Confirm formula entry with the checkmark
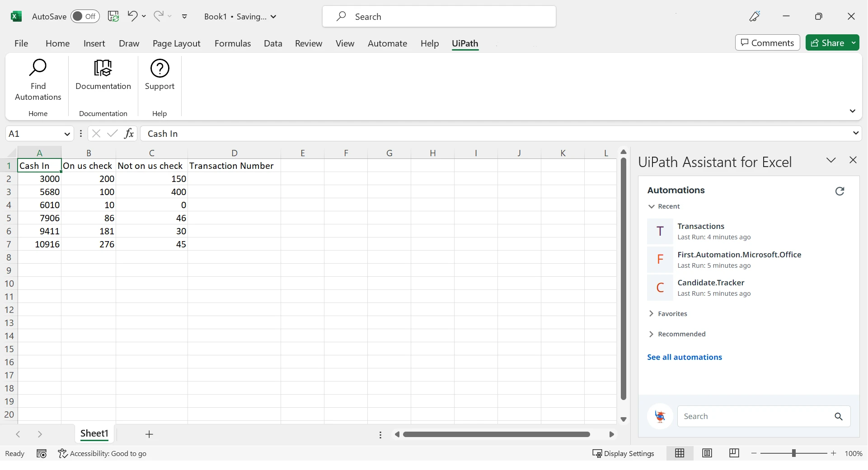The image size is (868, 470). coord(112,134)
